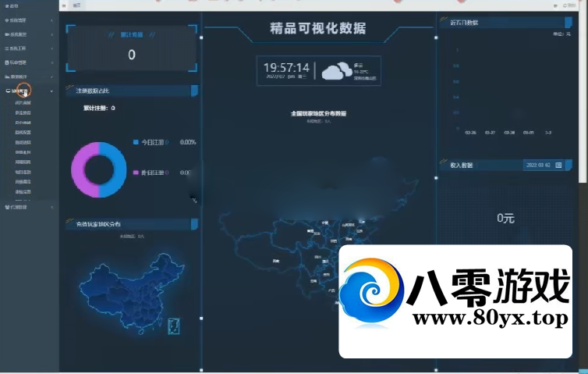Click the purple half of the donut chart

pos(79,169)
